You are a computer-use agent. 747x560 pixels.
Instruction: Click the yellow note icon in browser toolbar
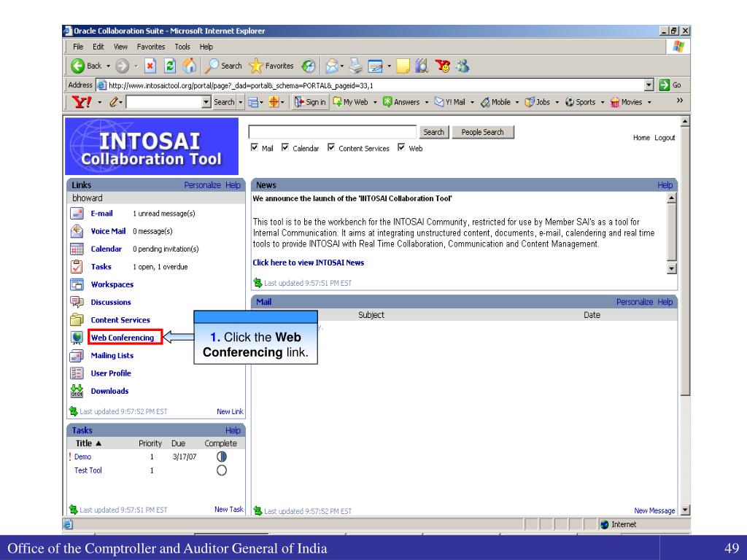click(x=403, y=66)
